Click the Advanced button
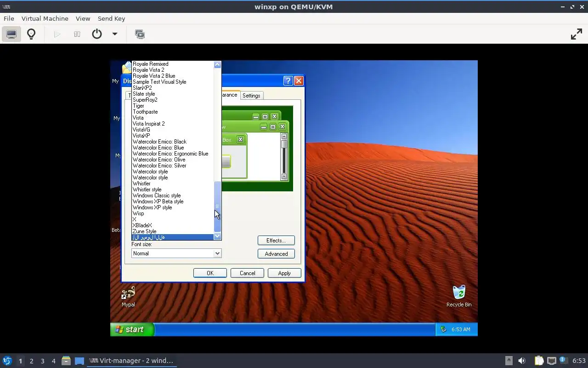Viewport: 588px width, 368px height. (276, 254)
